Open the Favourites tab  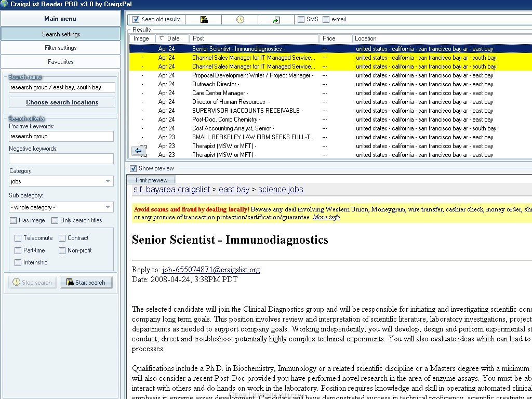[x=60, y=62]
